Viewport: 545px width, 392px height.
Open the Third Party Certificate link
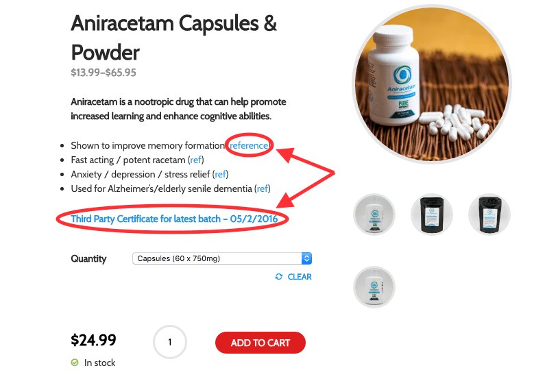pyautogui.click(x=174, y=219)
